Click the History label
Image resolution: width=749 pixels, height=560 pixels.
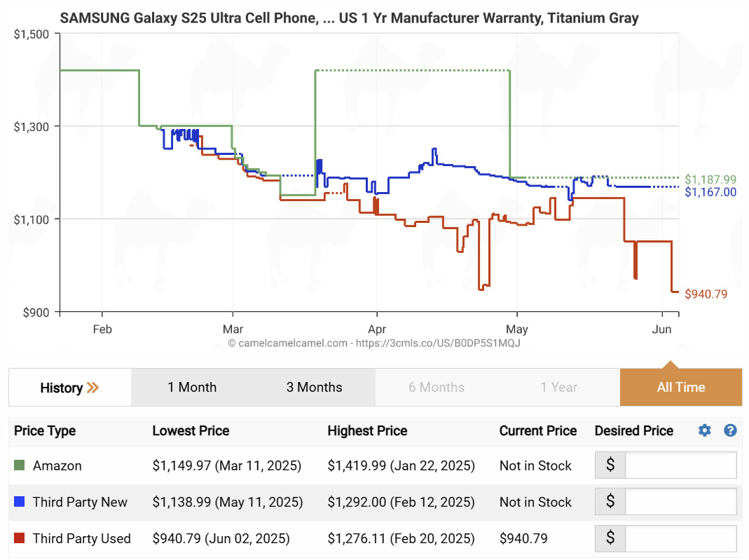pyautogui.click(x=61, y=388)
